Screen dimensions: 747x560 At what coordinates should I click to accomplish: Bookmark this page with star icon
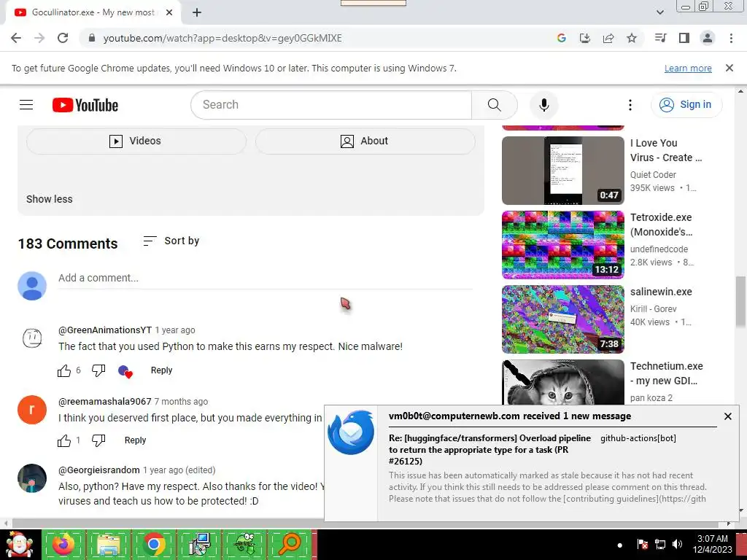(x=632, y=38)
